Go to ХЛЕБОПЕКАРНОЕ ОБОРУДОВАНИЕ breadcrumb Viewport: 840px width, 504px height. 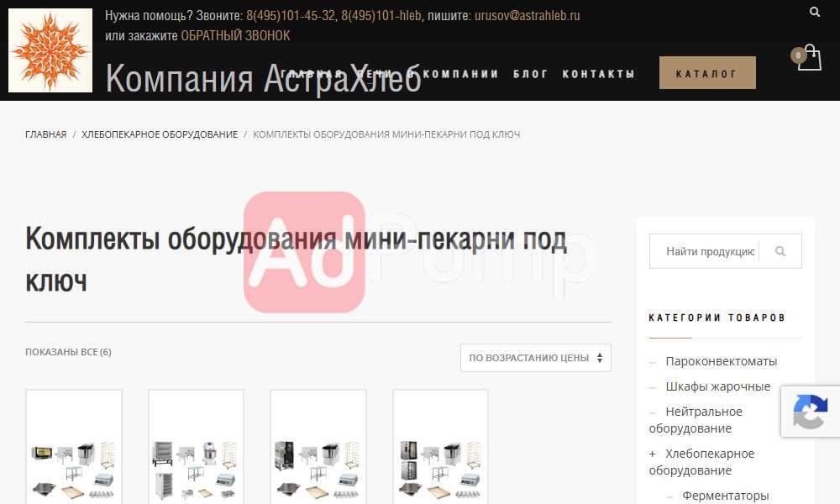point(160,134)
